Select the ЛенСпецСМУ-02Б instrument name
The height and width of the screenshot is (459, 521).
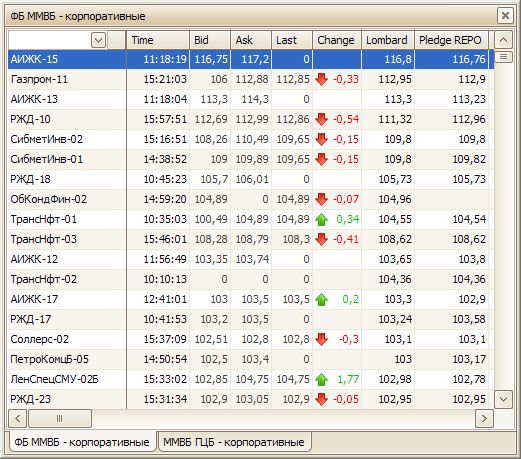(54, 379)
